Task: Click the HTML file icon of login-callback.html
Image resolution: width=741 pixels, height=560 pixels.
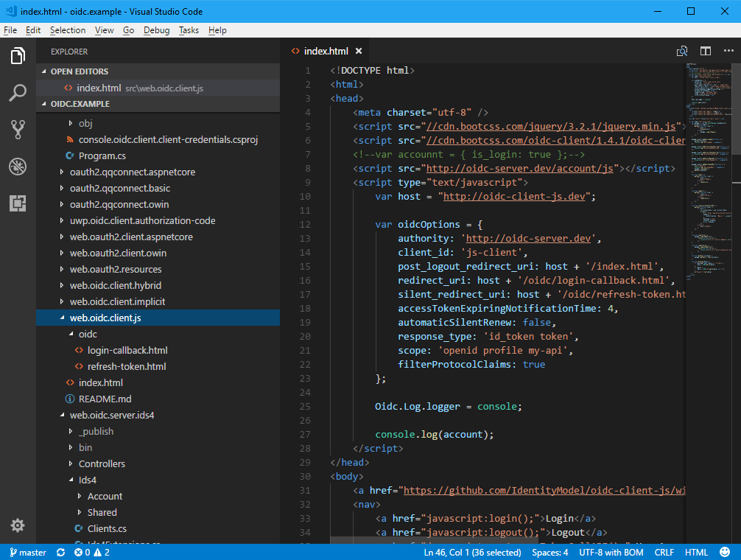Action: 79,350
